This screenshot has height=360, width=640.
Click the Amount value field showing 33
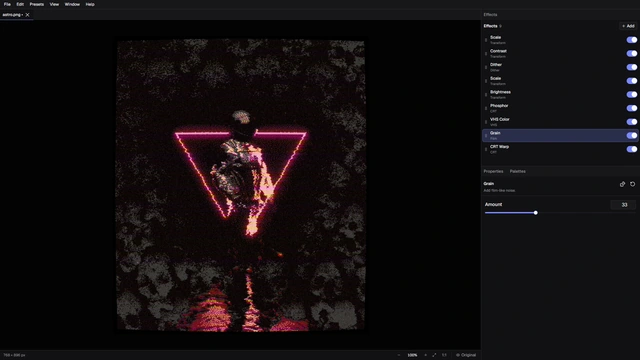(x=624, y=205)
